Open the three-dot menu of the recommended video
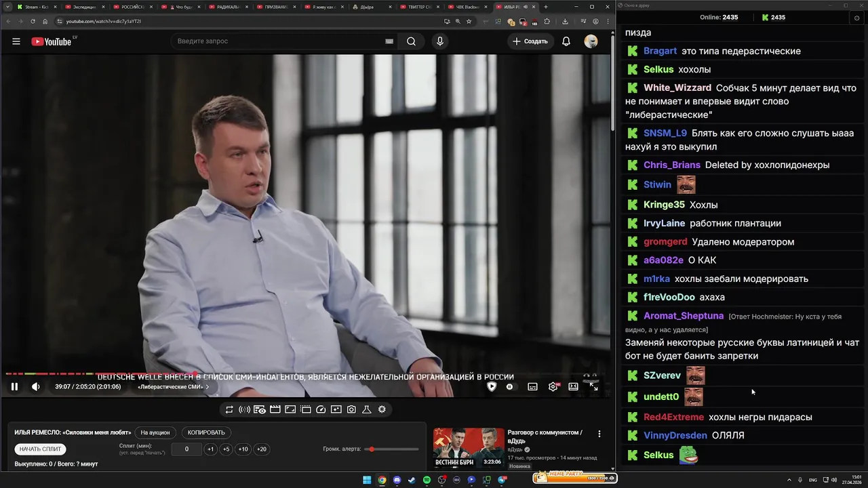 click(599, 434)
